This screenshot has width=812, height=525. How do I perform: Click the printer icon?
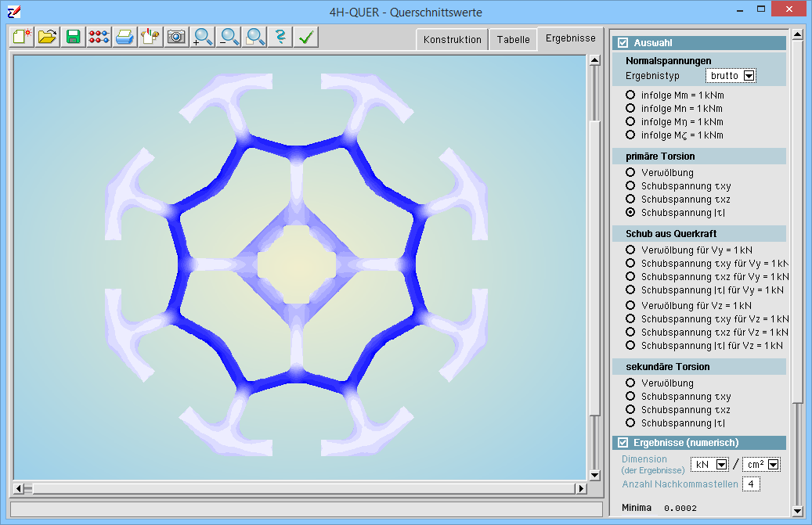[125, 37]
